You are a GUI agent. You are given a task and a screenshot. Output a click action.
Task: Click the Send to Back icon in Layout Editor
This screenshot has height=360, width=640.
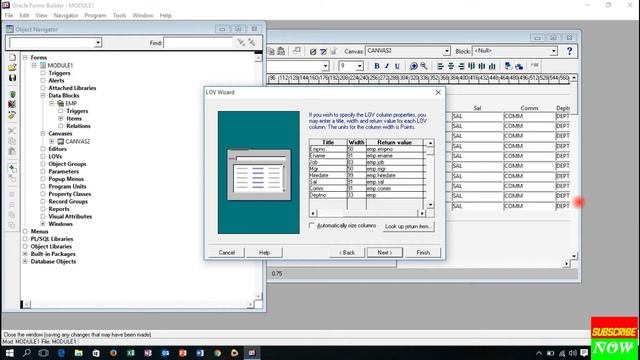click(519, 66)
